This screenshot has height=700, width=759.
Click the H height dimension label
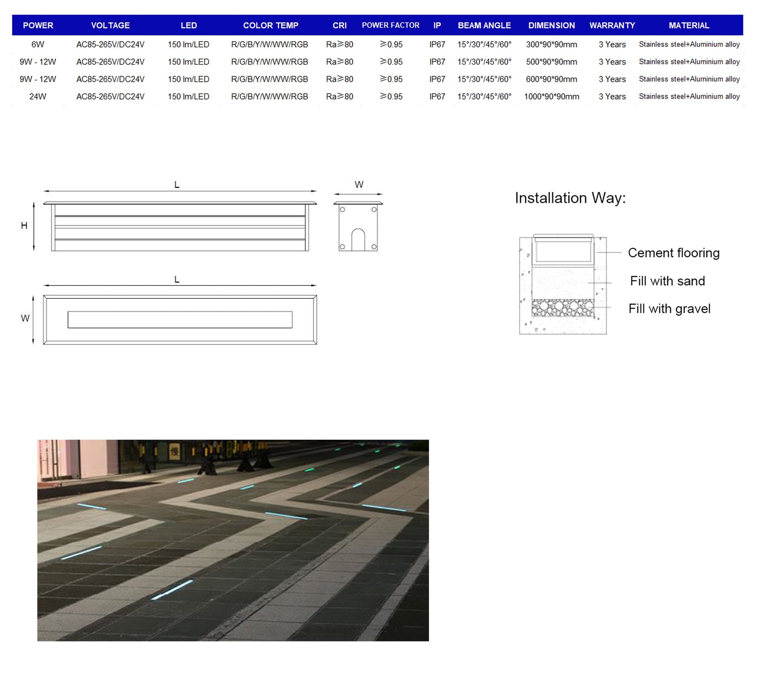pos(24,225)
